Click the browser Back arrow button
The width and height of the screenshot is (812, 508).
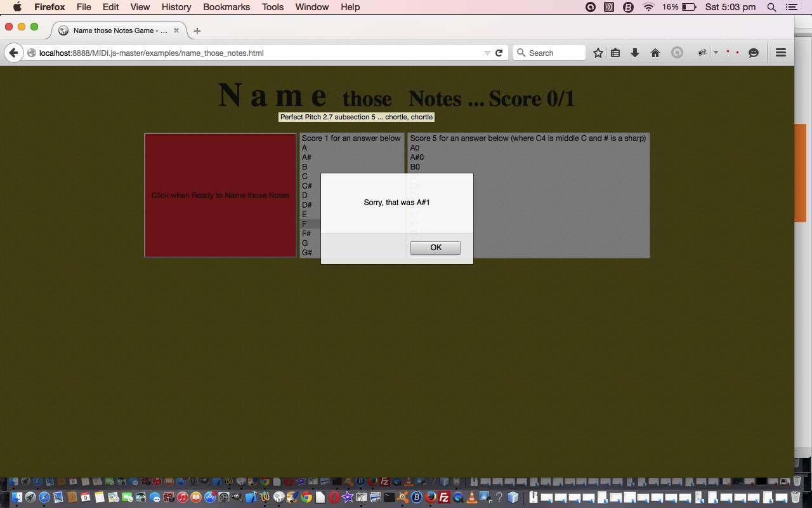pyautogui.click(x=13, y=53)
